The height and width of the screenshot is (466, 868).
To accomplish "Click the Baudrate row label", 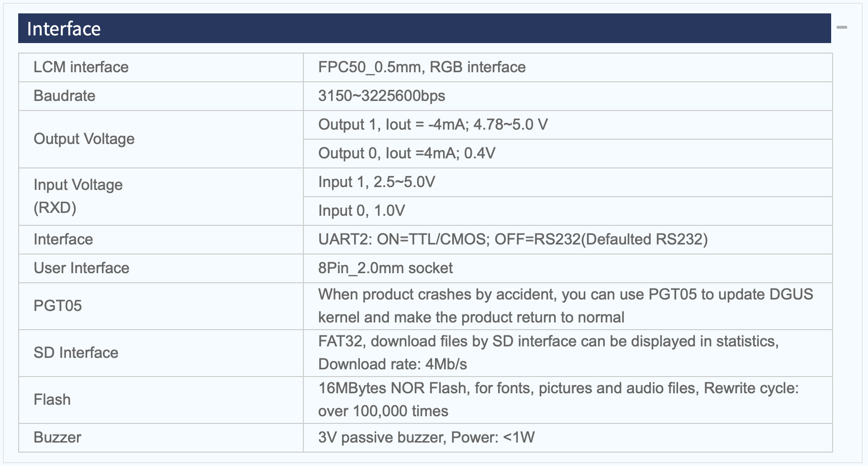I will click(65, 96).
